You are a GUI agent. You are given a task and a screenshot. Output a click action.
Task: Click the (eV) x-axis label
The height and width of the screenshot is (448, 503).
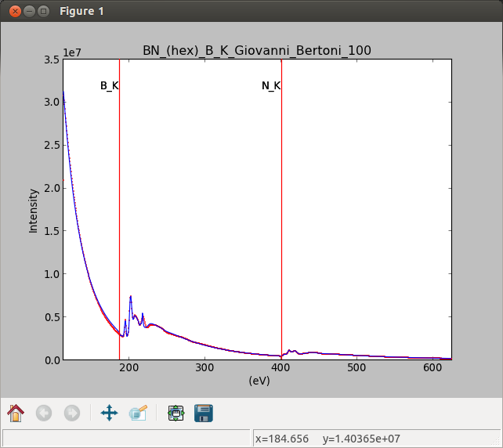pos(259,380)
